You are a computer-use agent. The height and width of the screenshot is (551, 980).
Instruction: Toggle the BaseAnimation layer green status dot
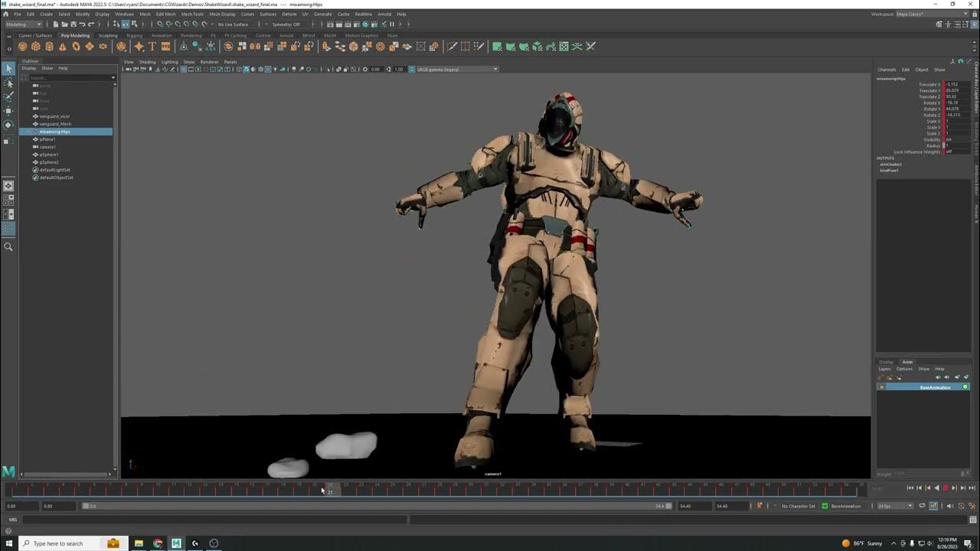(x=965, y=387)
